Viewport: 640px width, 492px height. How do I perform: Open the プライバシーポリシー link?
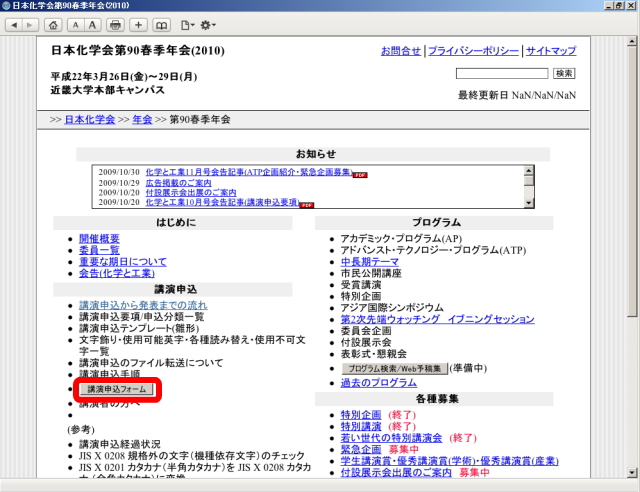(x=473, y=51)
